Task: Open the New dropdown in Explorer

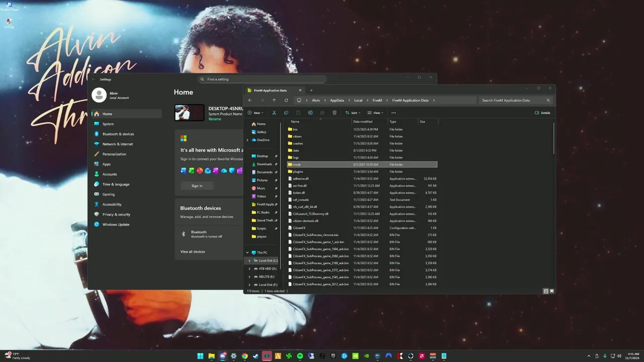Action: tap(255, 113)
